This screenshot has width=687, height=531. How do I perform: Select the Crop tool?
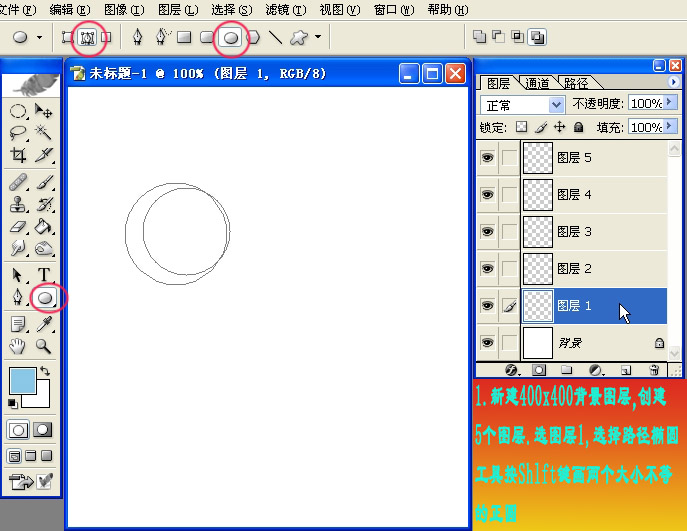[x=18, y=155]
